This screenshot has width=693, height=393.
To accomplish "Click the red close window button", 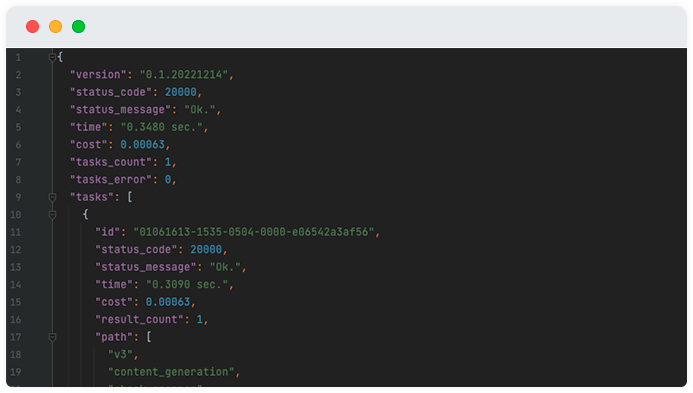I will 32,27.
